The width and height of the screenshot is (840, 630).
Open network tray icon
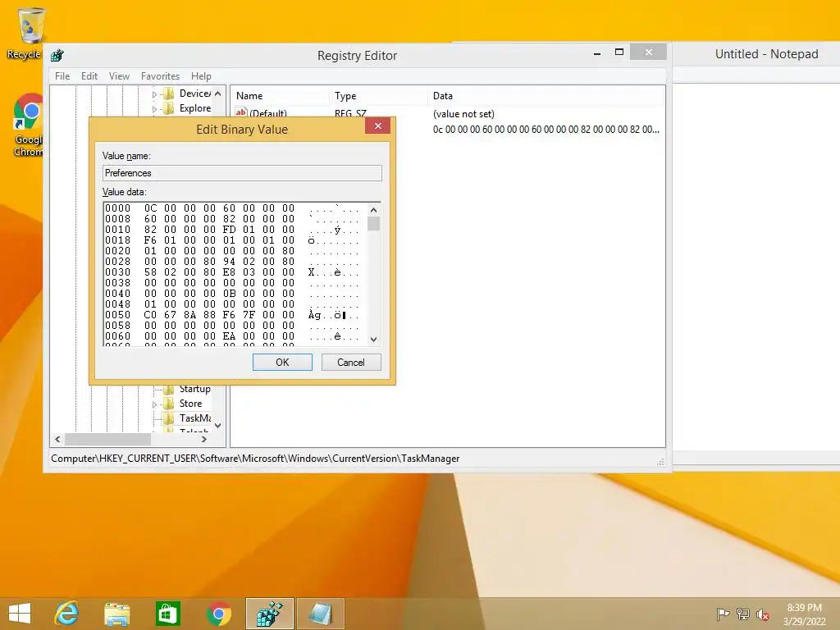(742, 614)
